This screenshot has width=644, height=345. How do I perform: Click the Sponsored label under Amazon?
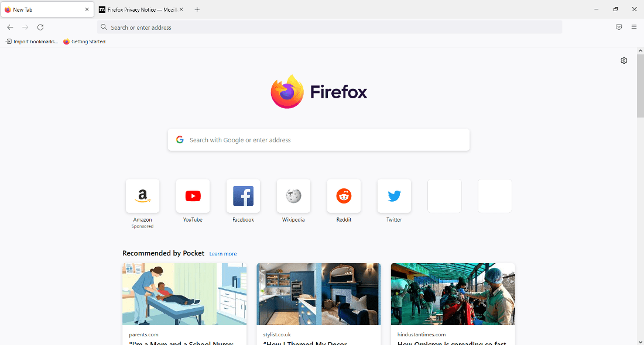click(142, 226)
